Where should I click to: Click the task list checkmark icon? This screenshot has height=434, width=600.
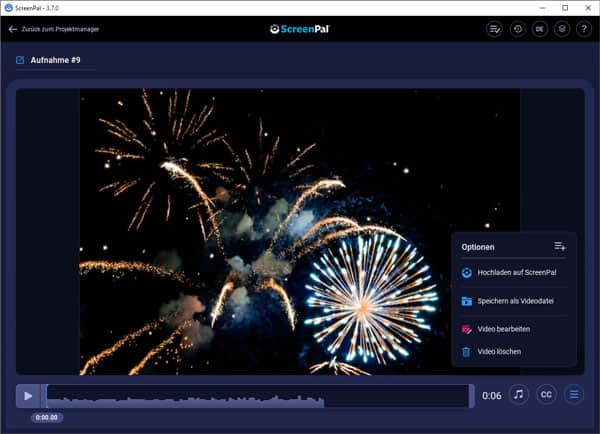click(x=495, y=29)
